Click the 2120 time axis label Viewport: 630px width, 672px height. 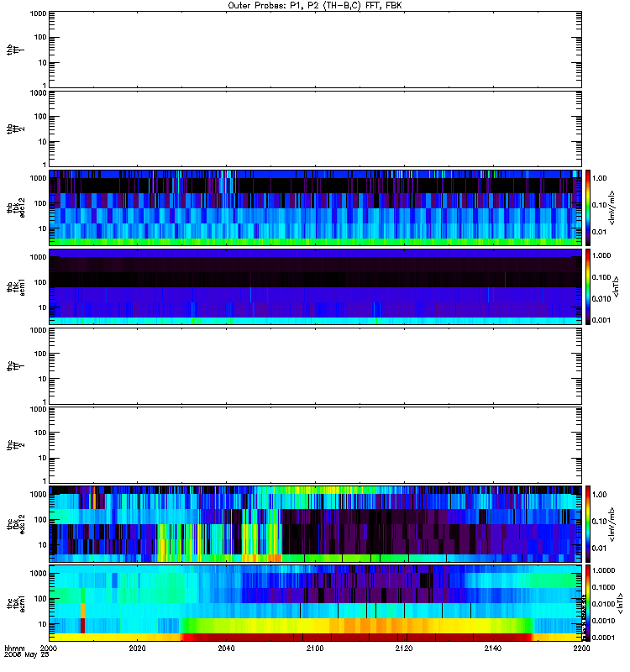tap(404, 648)
